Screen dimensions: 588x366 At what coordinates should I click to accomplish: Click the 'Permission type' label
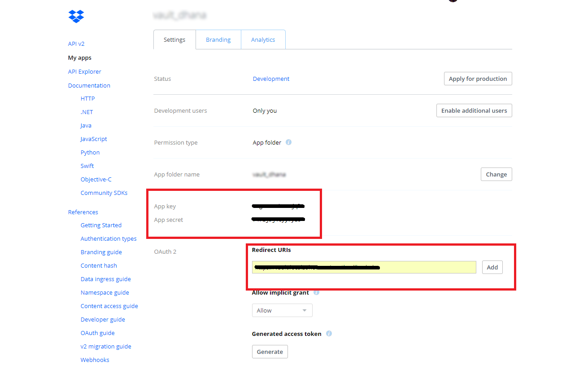(176, 142)
